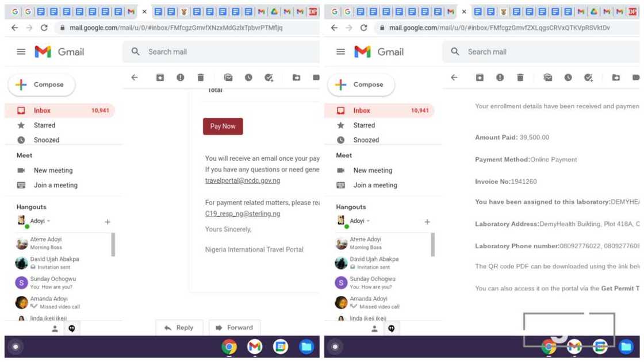Click plus to start new Hangouts chat, left window
Viewport: 644px width, 362px height.
pyautogui.click(x=108, y=222)
